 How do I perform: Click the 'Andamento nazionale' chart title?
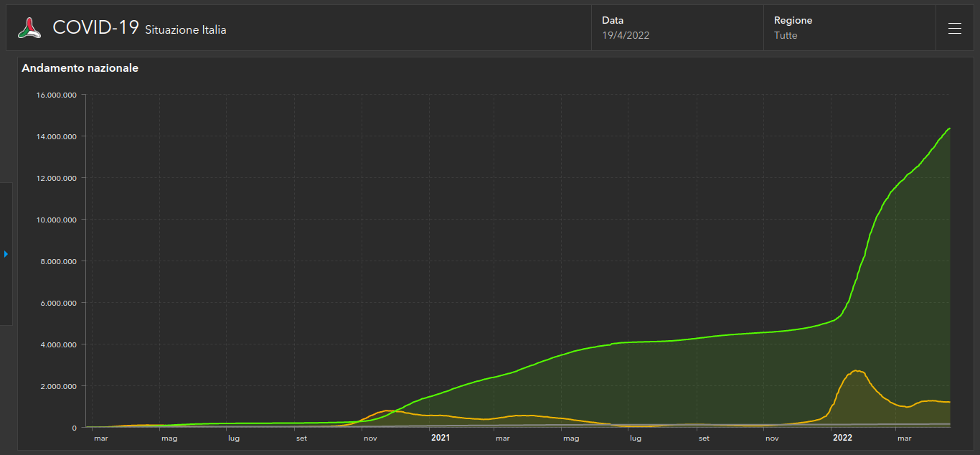pyautogui.click(x=80, y=68)
